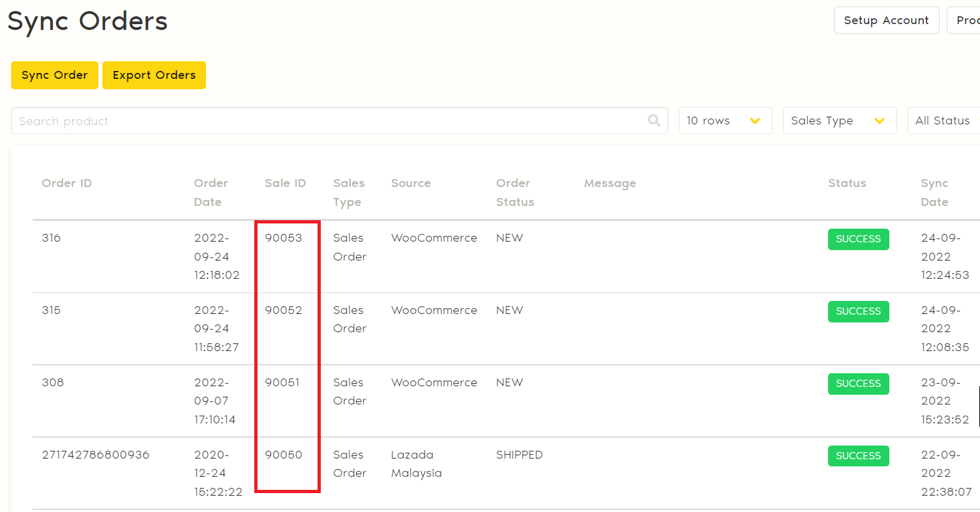Select NEW status for order 308
980x512 pixels.
pyautogui.click(x=509, y=382)
